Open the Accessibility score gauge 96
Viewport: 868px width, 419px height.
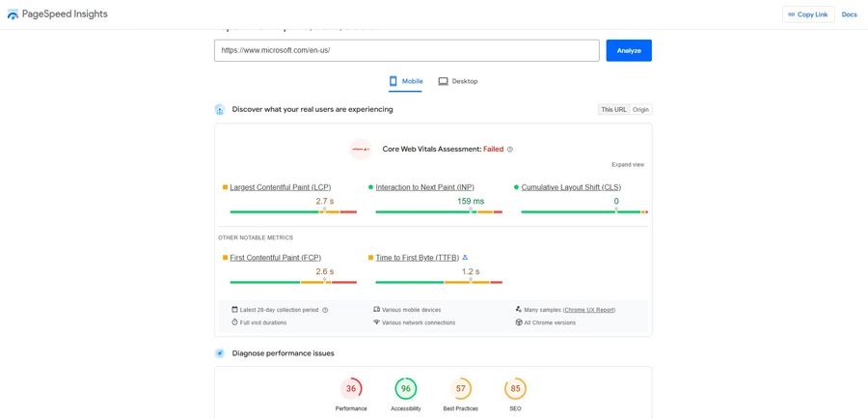coord(406,388)
